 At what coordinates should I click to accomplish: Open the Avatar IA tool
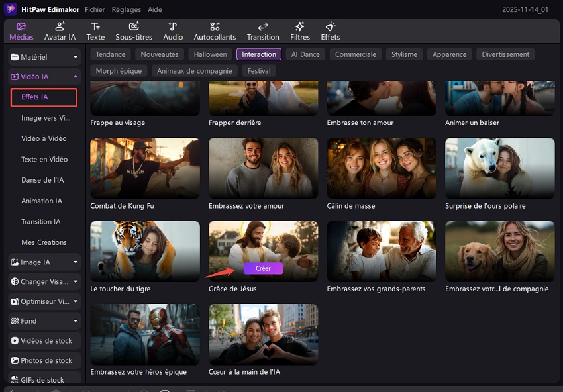pos(60,30)
